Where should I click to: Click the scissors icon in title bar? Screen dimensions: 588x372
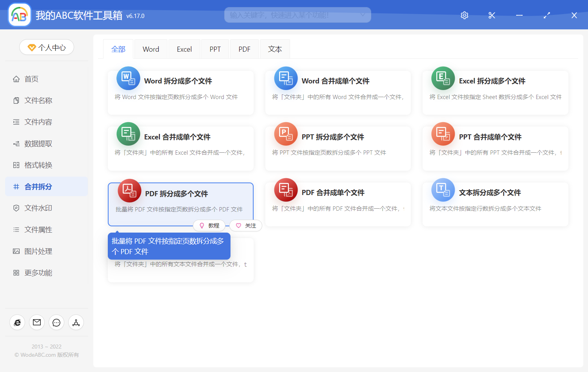[492, 15]
